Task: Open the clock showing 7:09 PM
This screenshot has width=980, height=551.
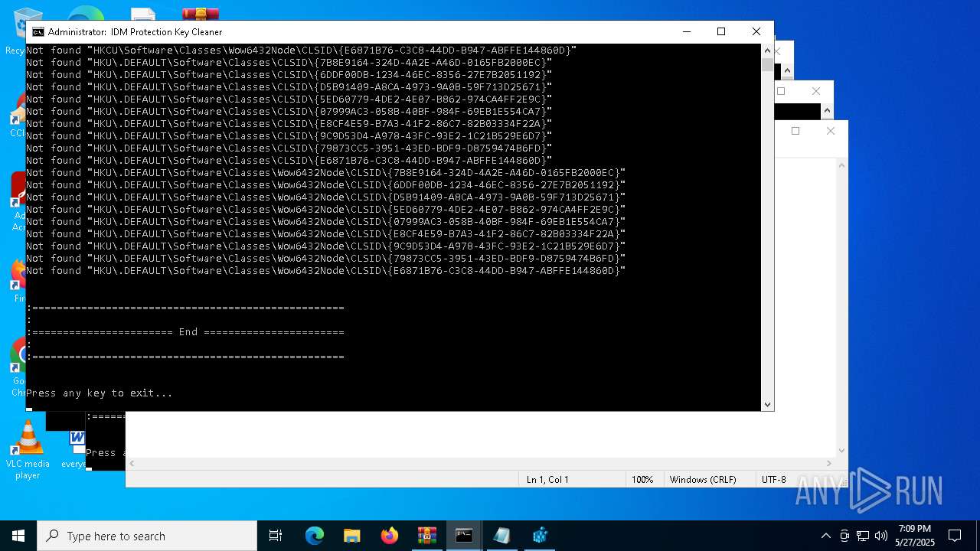Action: [x=915, y=536]
